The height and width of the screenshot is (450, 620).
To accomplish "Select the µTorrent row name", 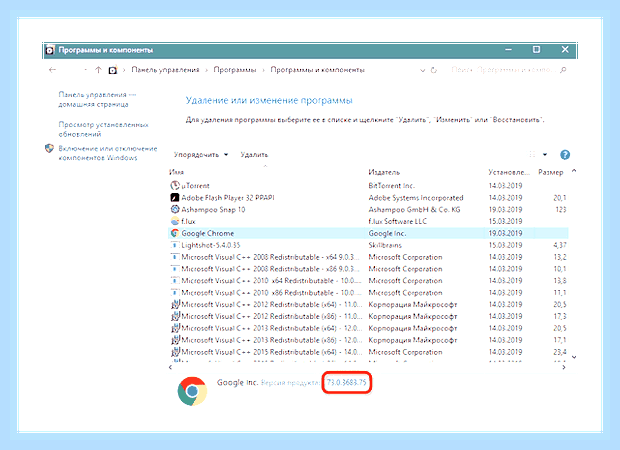I will 195,185.
